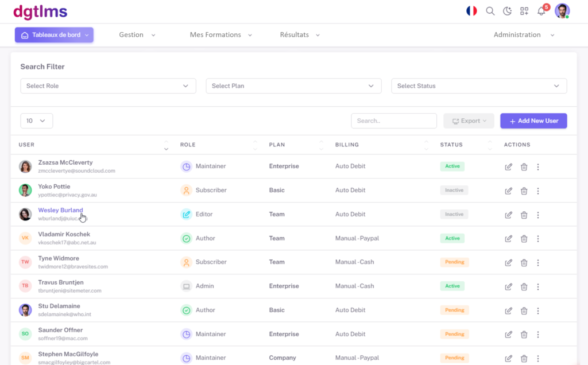
Task: Sort the ROLE column using its sort arrows
Action: coord(256,145)
